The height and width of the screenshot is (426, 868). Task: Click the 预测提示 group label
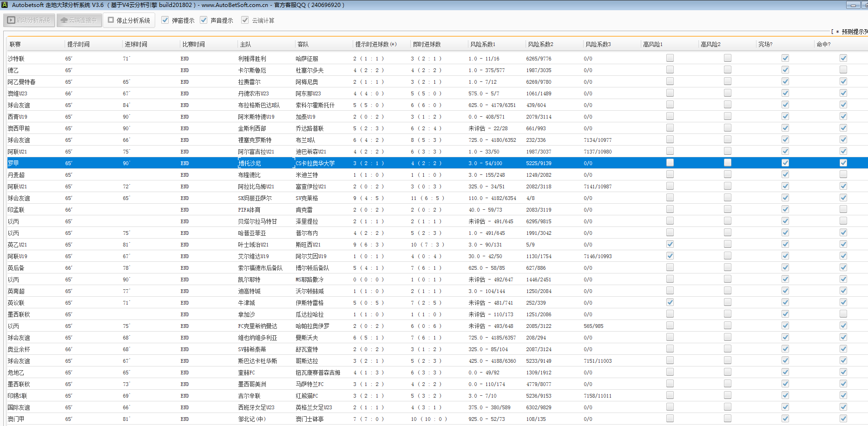[x=854, y=32]
